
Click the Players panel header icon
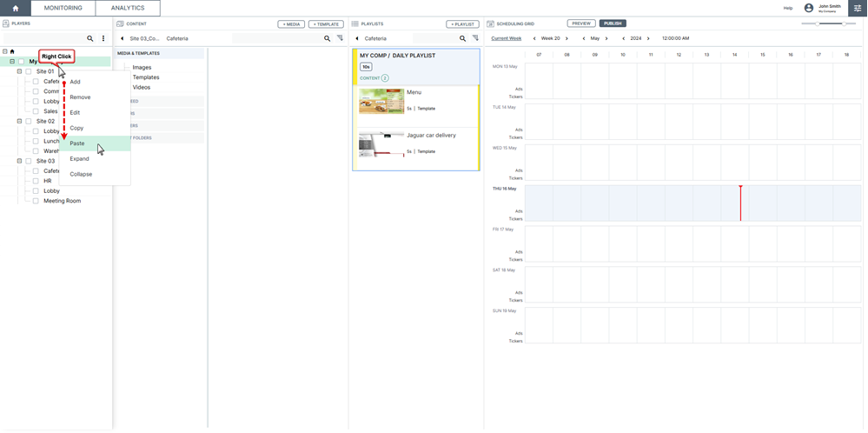[x=6, y=23]
